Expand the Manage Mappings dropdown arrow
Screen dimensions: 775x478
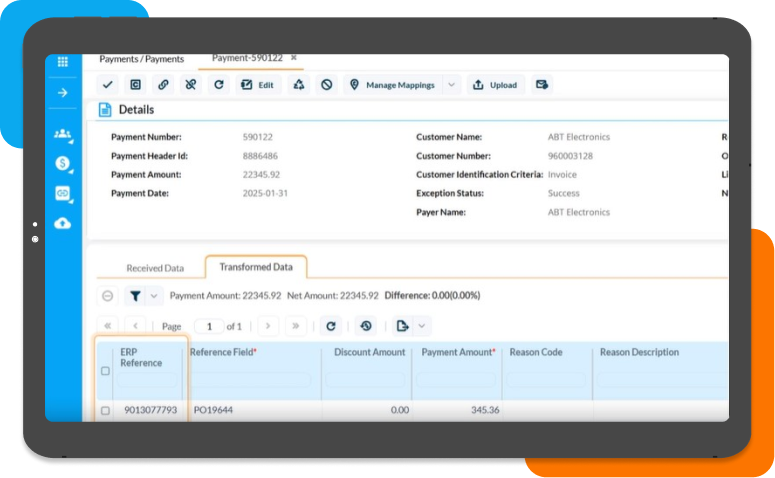tap(451, 85)
